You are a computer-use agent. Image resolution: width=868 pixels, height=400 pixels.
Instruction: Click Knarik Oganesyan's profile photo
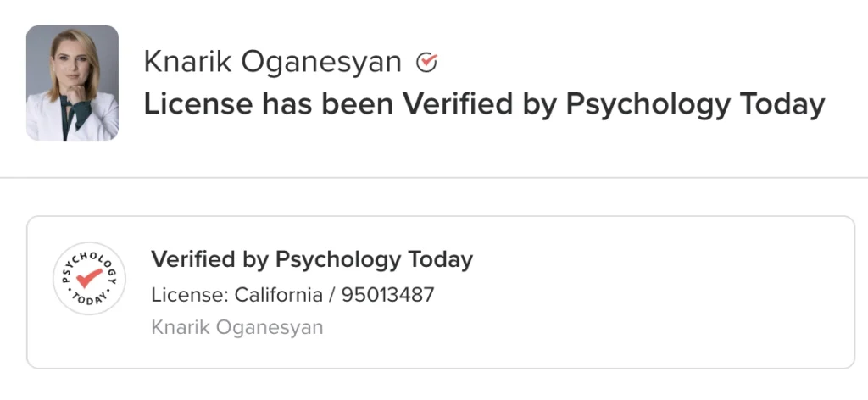pyautogui.click(x=72, y=82)
